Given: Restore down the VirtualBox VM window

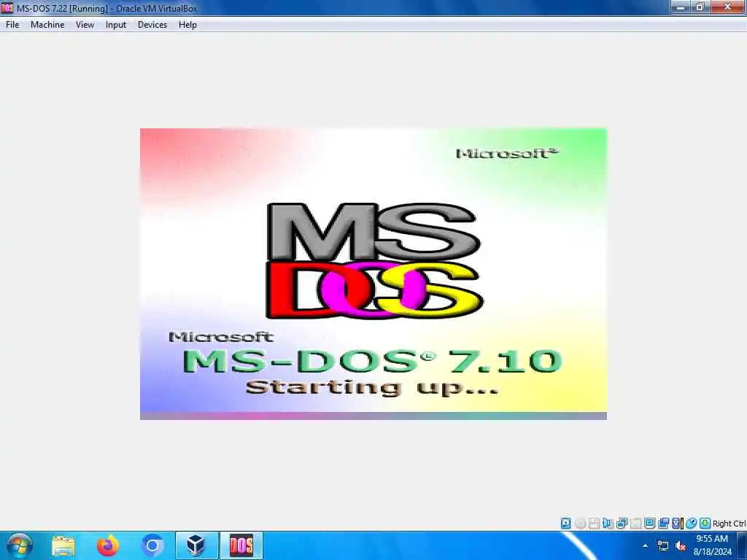Looking at the screenshot, I should (700, 7).
